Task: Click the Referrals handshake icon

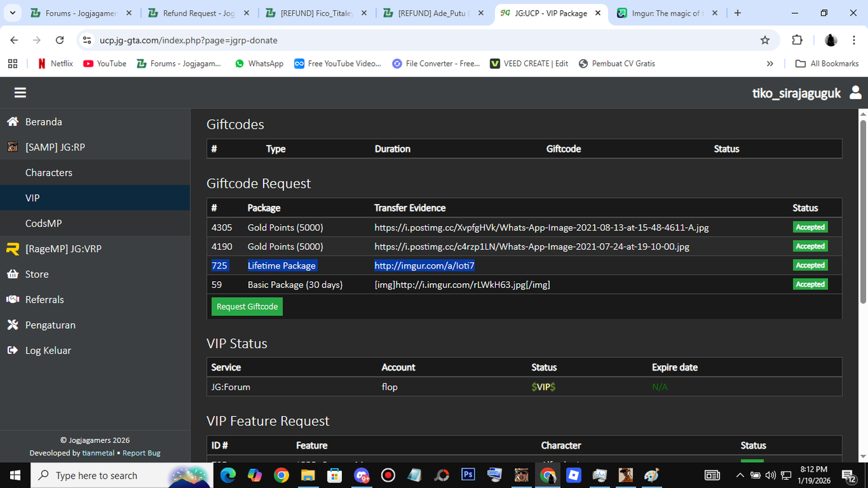Action: click(x=12, y=300)
